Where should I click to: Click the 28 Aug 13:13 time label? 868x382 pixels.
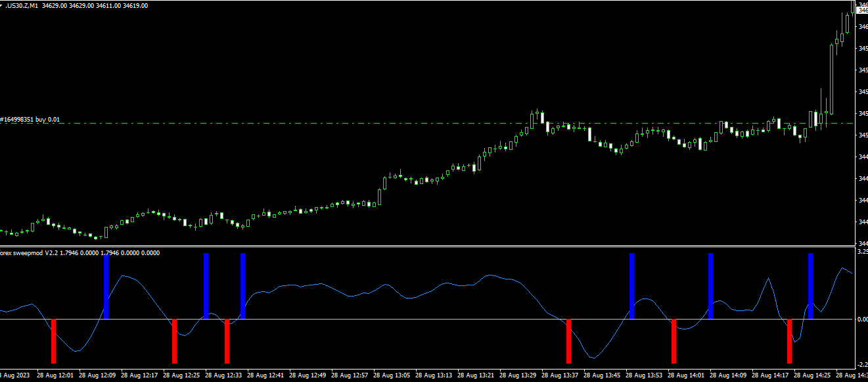pyautogui.click(x=434, y=376)
